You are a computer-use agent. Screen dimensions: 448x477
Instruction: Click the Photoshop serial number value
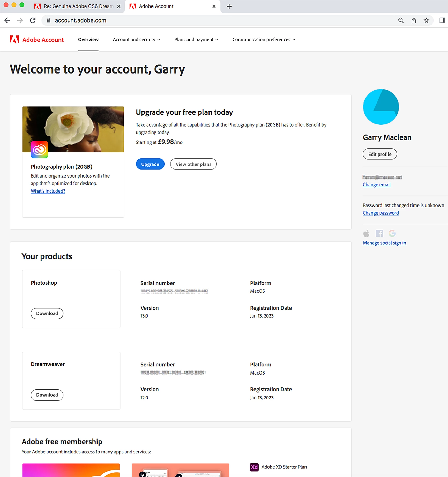(174, 291)
